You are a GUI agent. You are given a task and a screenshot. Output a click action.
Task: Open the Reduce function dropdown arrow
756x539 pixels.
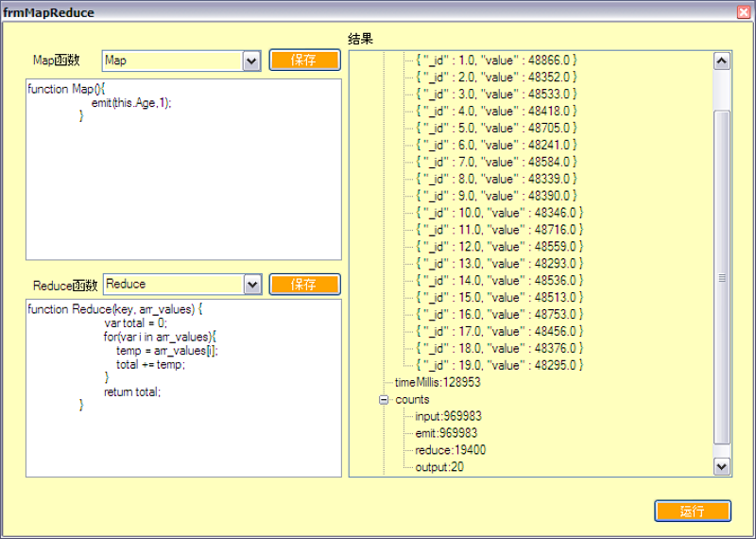[252, 285]
